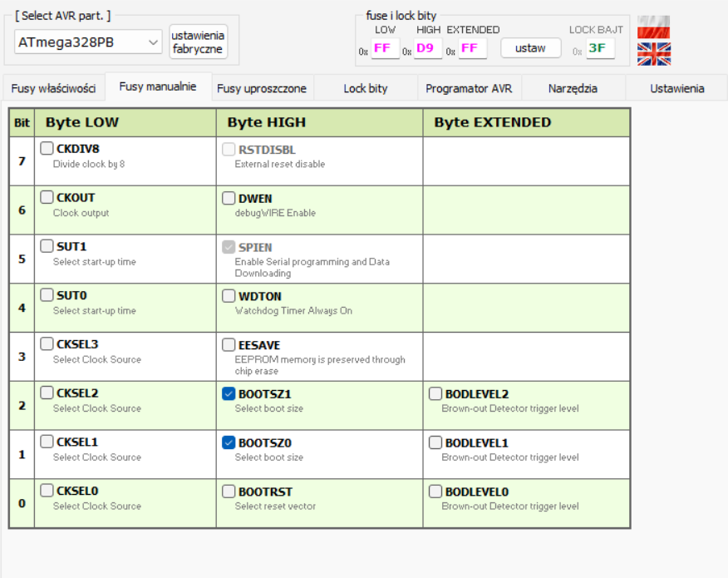Image resolution: width=728 pixels, height=578 pixels.
Task: Click the ustaw button
Action: tap(530, 48)
